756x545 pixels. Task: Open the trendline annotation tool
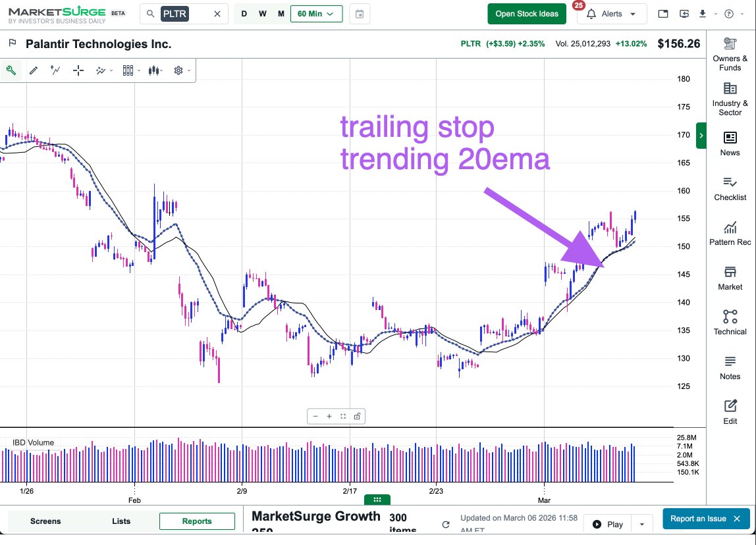coord(55,70)
